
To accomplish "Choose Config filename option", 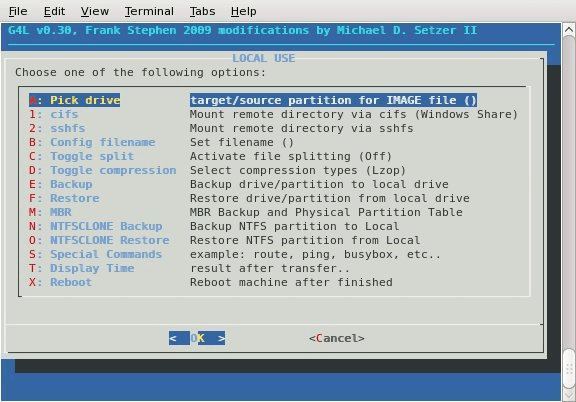I will 92,142.
